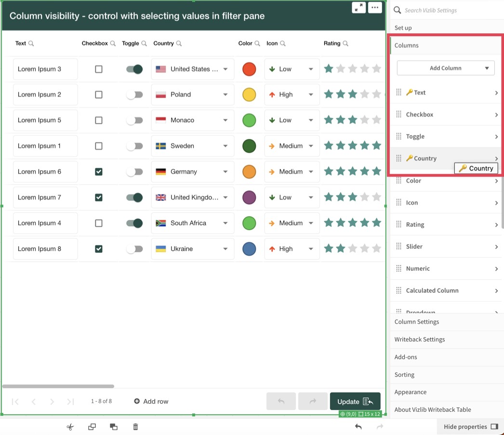Click the search icon next to Country header
Image resolution: width=504 pixels, height=435 pixels.
tap(179, 43)
